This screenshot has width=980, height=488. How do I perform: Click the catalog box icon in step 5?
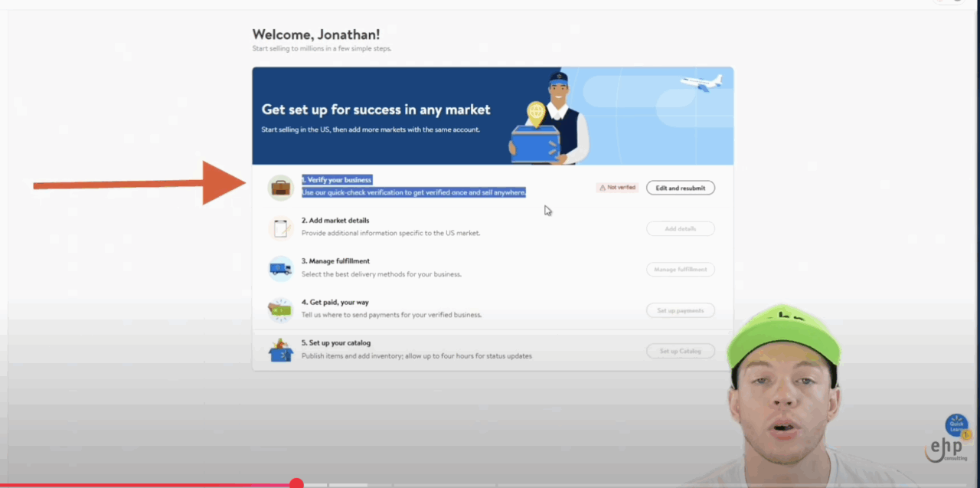280,351
